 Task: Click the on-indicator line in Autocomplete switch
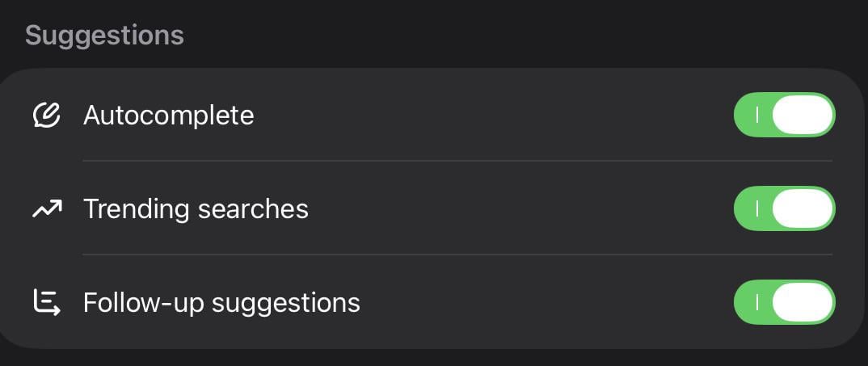(x=757, y=116)
